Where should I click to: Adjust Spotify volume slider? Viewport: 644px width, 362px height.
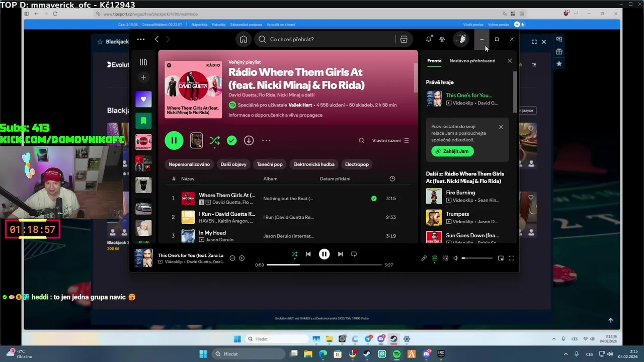pos(477,258)
